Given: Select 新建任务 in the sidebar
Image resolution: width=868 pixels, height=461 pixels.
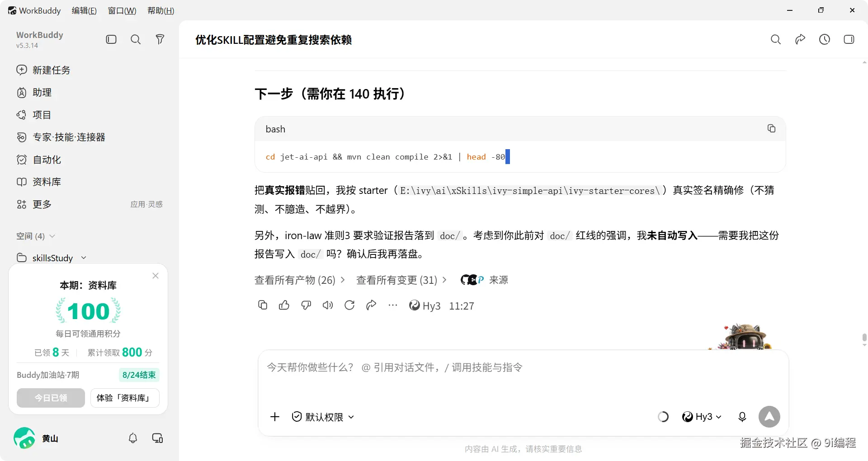Looking at the screenshot, I should pyautogui.click(x=90, y=70).
